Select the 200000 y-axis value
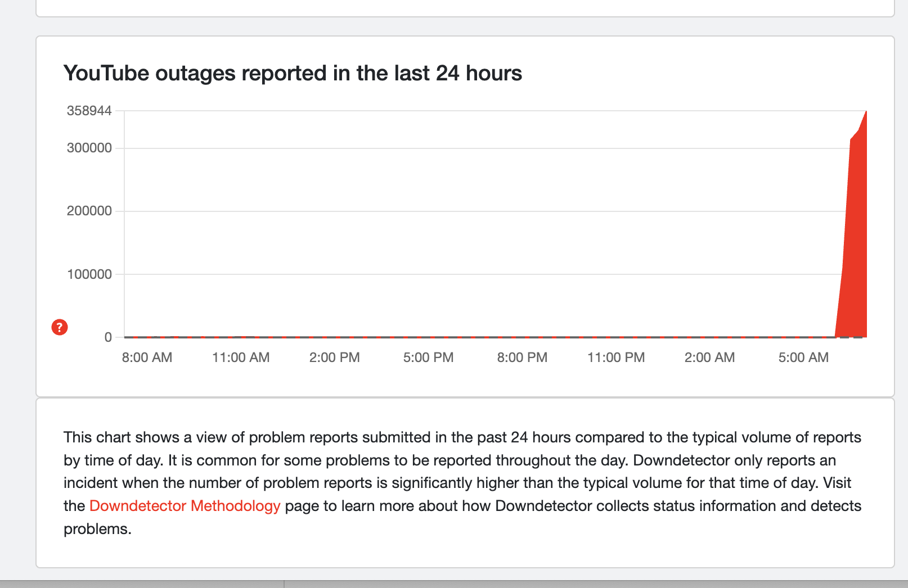The image size is (908, 588). coord(89,211)
